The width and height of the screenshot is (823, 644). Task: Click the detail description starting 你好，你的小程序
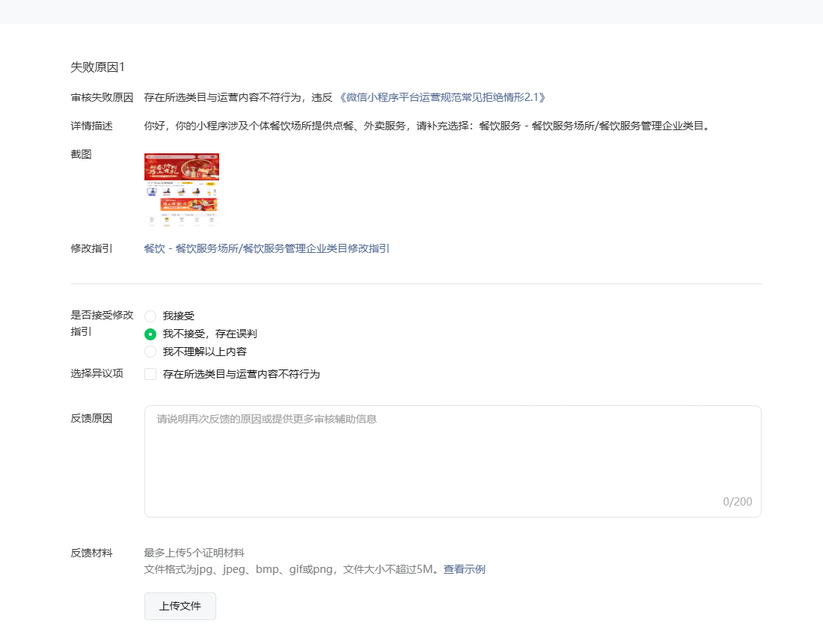[428, 126]
